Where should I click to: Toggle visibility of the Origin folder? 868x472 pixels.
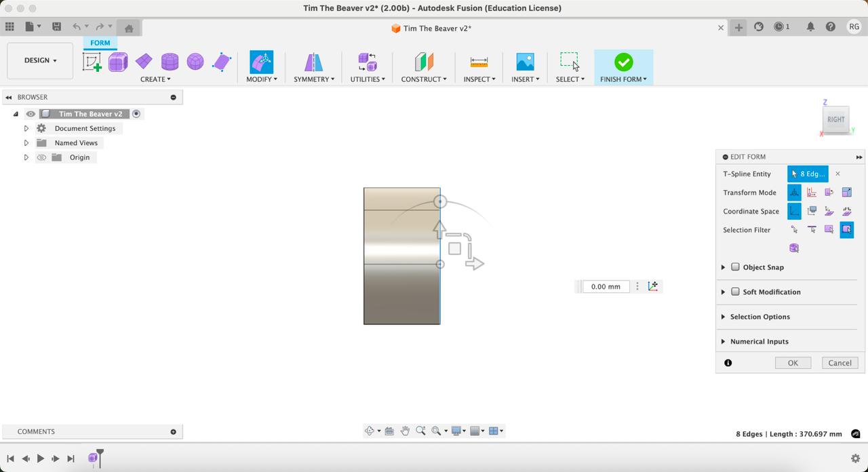(41, 157)
